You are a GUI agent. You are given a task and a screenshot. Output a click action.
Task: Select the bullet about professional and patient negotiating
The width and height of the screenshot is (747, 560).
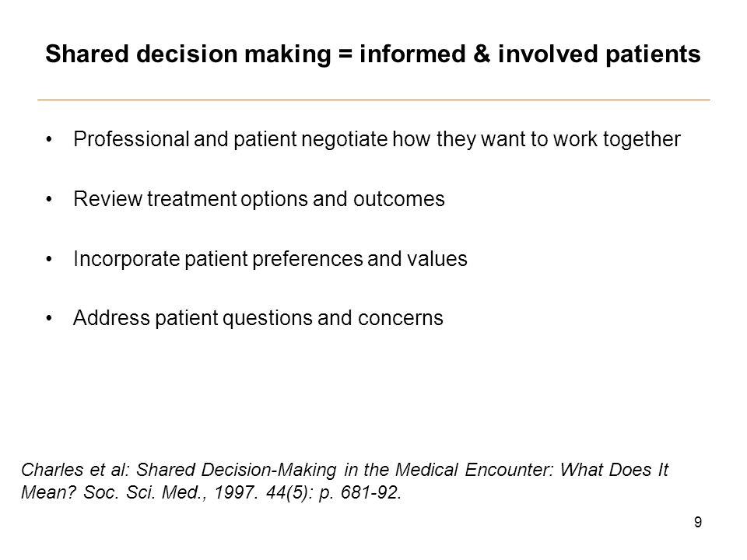pos(377,139)
